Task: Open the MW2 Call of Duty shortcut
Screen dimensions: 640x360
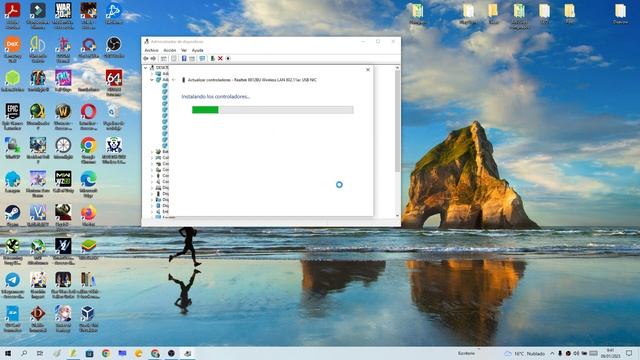Action: tap(63, 182)
